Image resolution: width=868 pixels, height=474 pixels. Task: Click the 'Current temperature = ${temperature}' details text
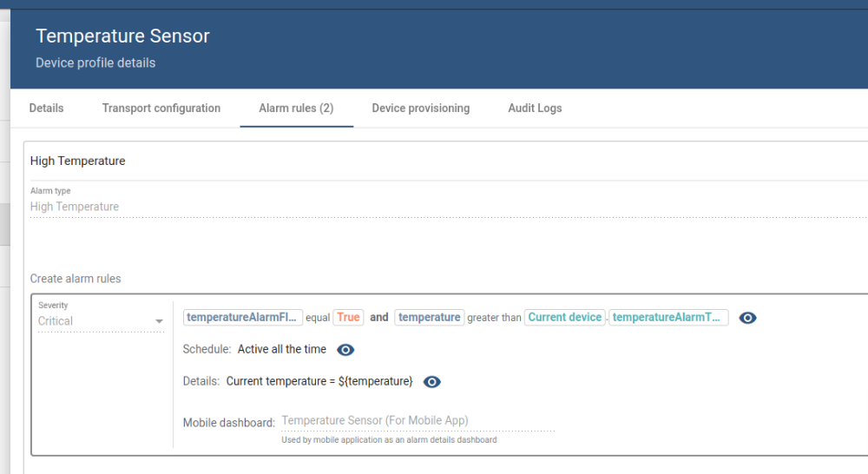tap(319, 382)
